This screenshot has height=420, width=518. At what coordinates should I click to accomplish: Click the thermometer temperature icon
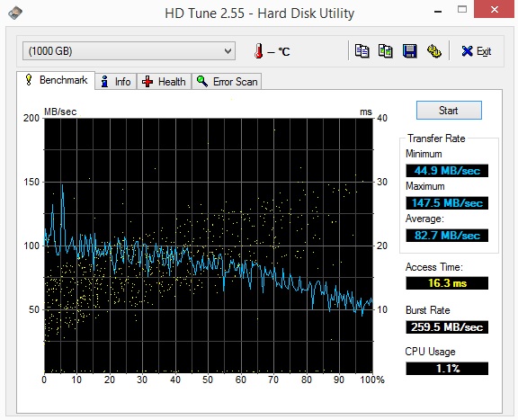point(259,51)
